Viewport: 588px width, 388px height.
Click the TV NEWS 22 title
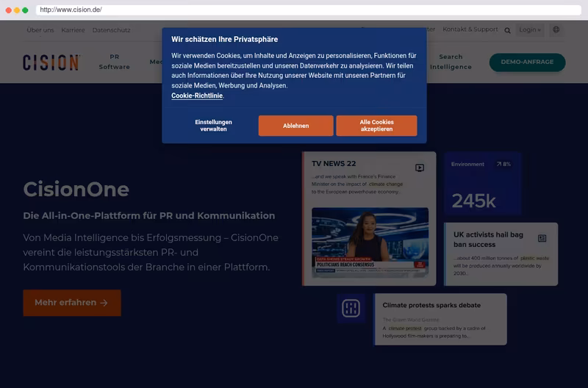click(334, 163)
